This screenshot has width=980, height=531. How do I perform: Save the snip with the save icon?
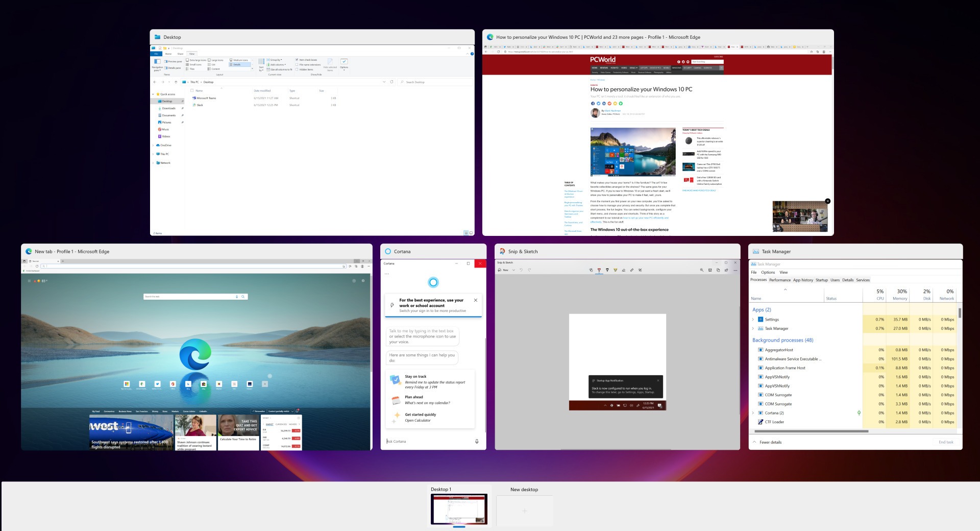[710, 270]
